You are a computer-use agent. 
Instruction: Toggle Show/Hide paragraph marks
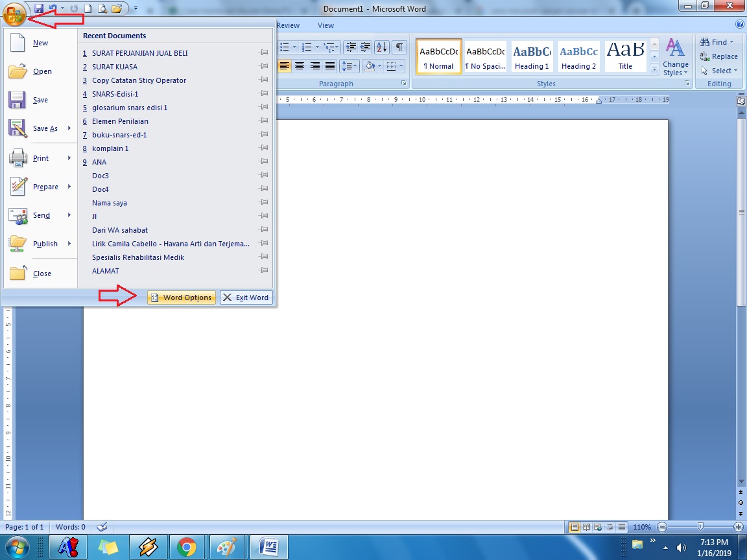[399, 47]
